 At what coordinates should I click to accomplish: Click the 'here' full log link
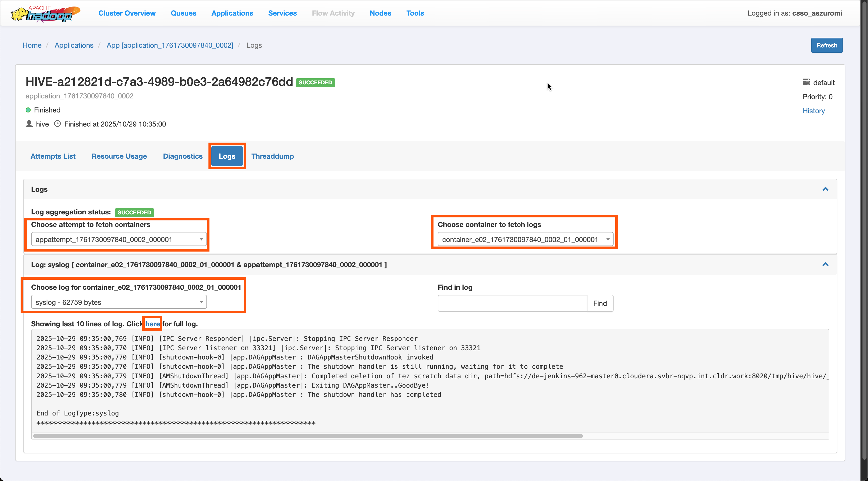pyautogui.click(x=152, y=324)
